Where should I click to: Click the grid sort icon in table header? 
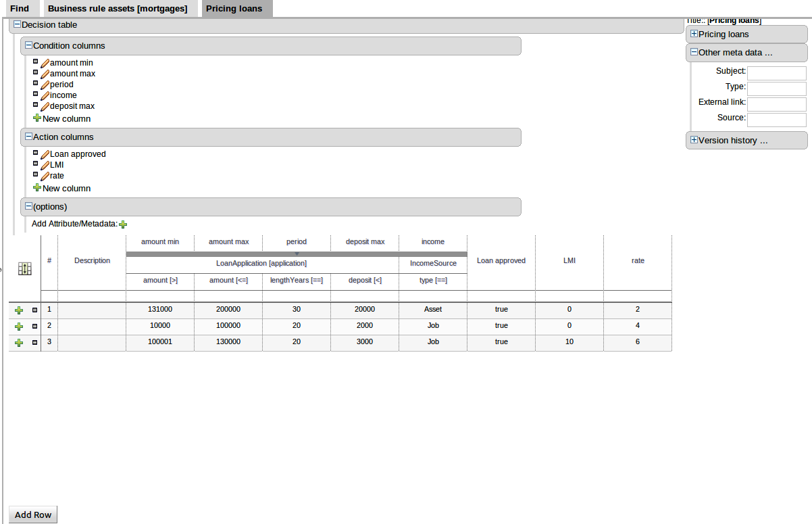(x=25, y=268)
